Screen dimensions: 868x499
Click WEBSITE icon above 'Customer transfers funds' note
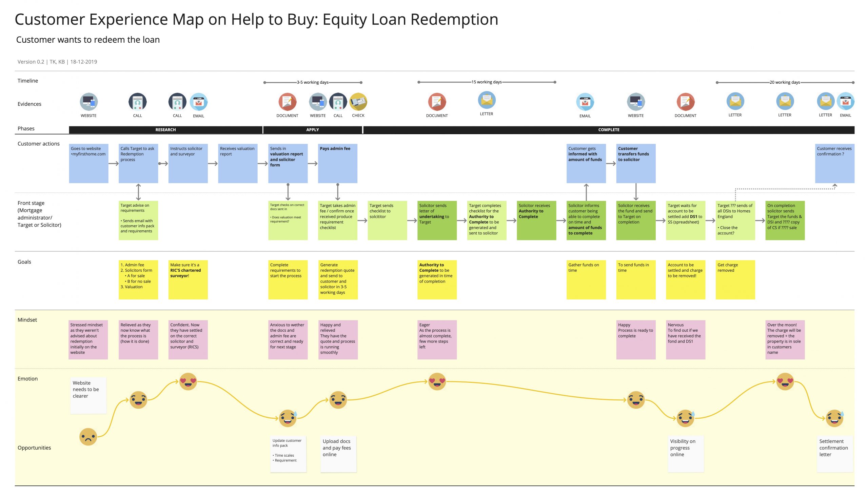636,102
